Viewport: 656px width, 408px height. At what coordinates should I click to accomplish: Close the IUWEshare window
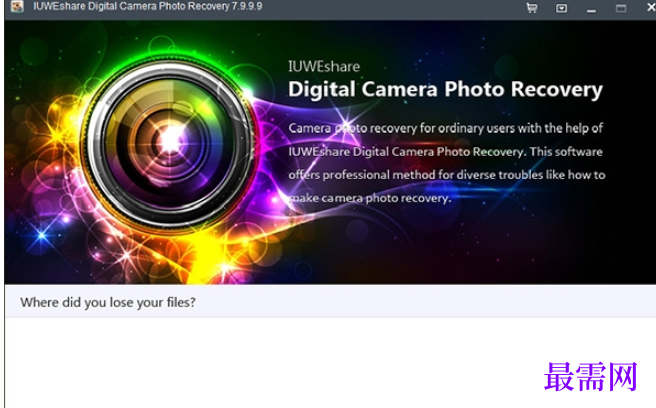coord(651,8)
